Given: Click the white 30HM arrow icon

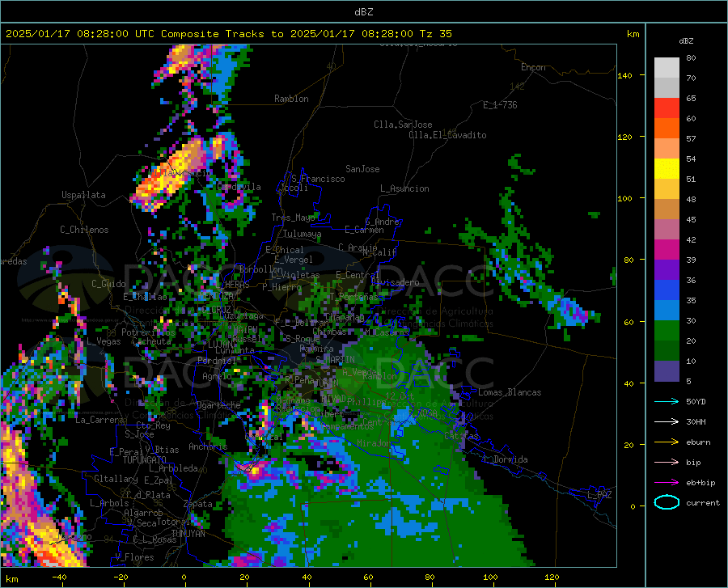Looking at the screenshot, I should (x=667, y=422).
